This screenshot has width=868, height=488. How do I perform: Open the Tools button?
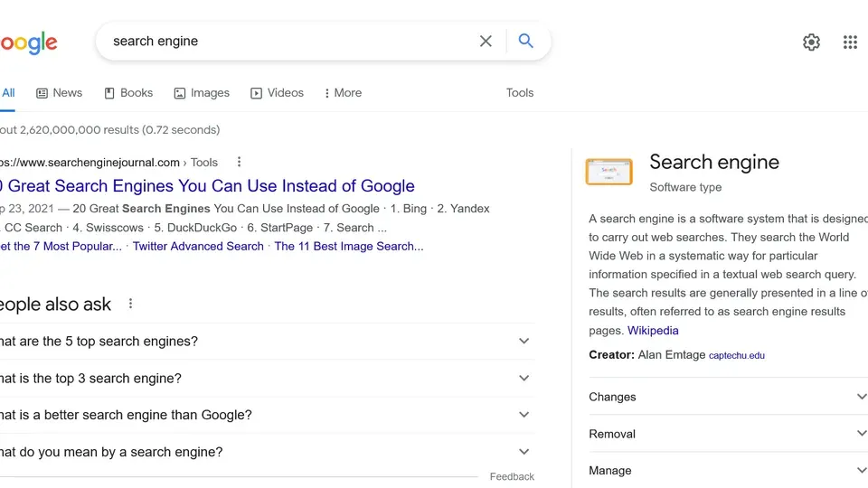click(x=519, y=93)
